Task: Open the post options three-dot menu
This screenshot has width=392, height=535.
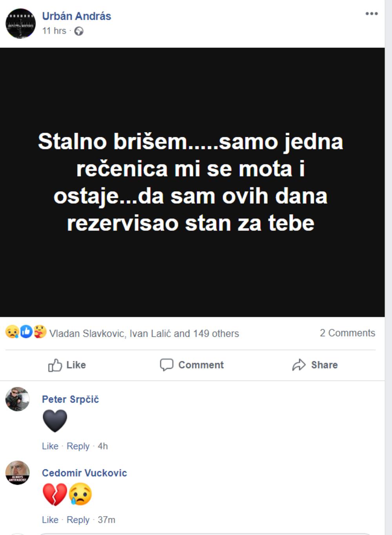Action: pyautogui.click(x=371, y=14)
